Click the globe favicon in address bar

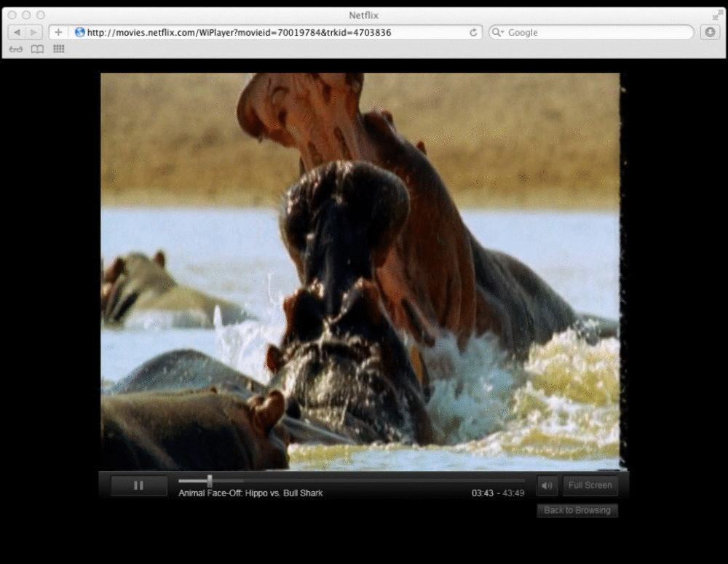click(x=80, y=32)
